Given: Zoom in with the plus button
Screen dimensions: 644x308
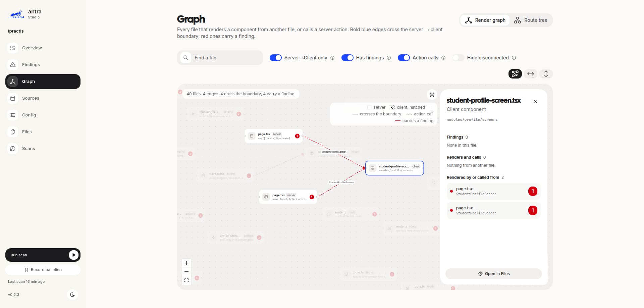Looking at the screenshot, I should point(186,263).
